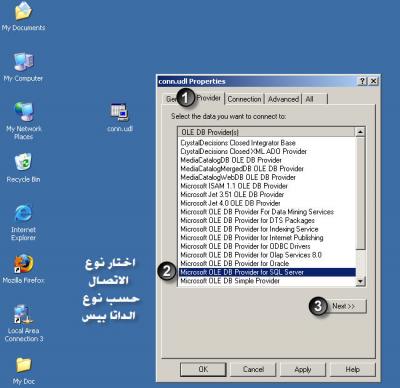The image size is (400, 388).
Task: Click the Cancel button
Action: (253, 369)
